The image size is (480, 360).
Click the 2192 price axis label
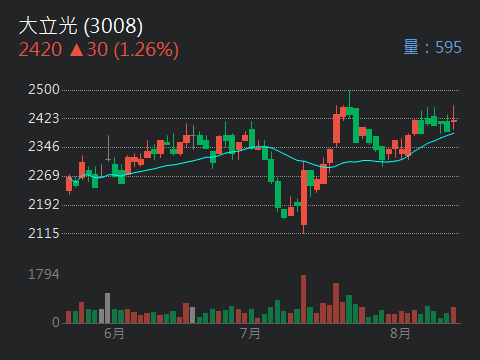[x=44, y=204]
